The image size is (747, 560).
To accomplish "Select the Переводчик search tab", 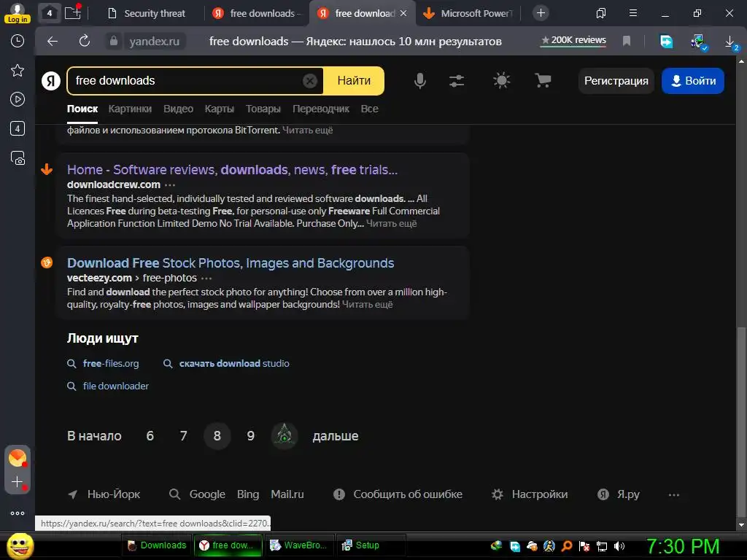I will pyautogui.click(x=321, y=109).
